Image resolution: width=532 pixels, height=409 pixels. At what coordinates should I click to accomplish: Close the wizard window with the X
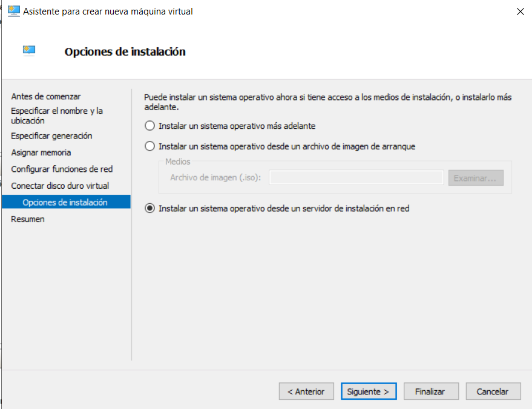(520, 11)
